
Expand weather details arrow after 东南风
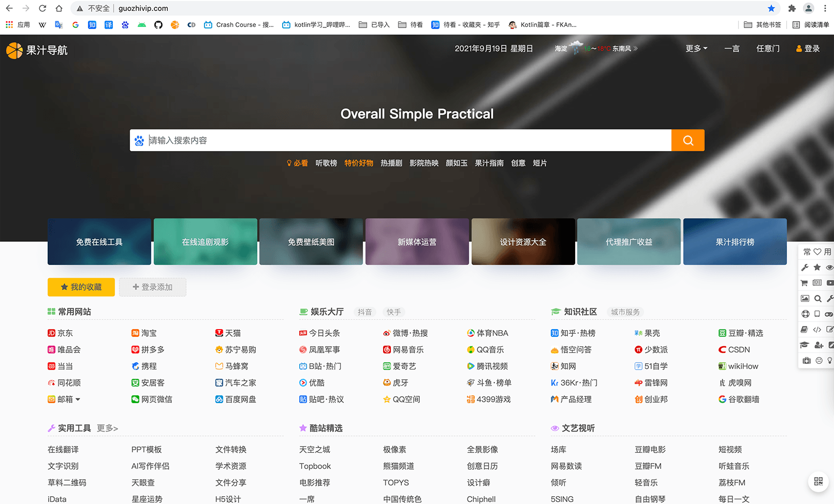coord(636,49)
